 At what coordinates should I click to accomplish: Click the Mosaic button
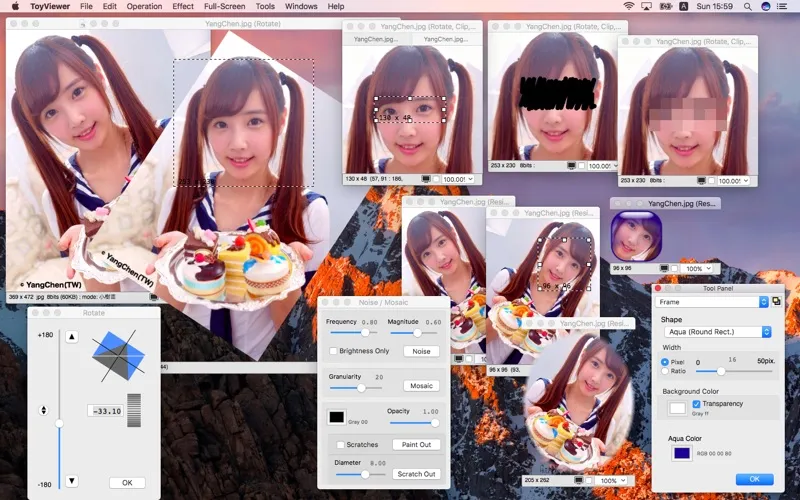421,386
